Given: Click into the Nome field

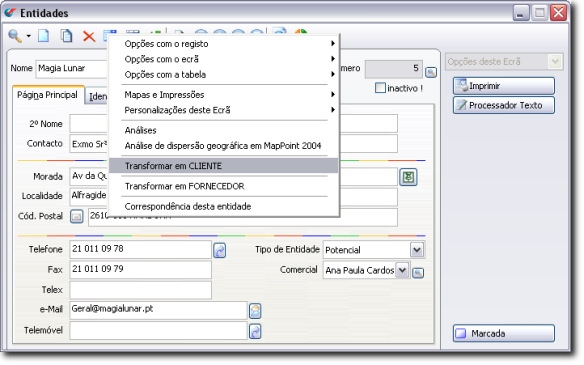Looking at the screenshot, I should 72,69.
